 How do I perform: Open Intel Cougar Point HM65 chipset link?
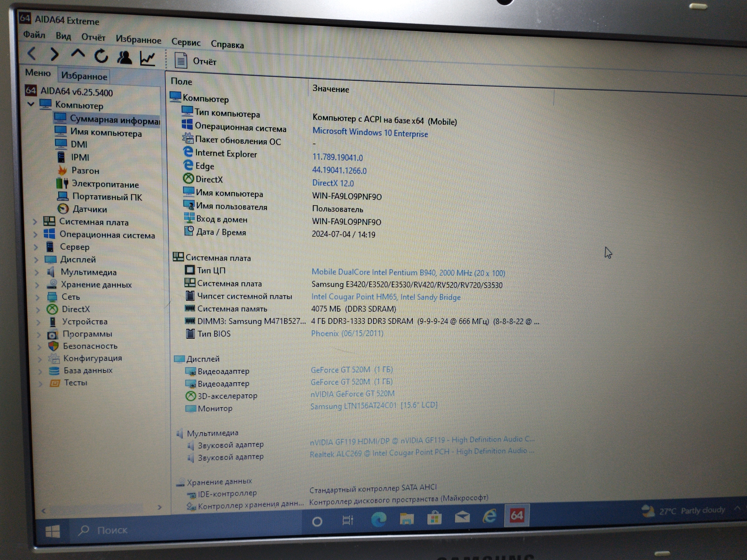click(x=386, y=297)
